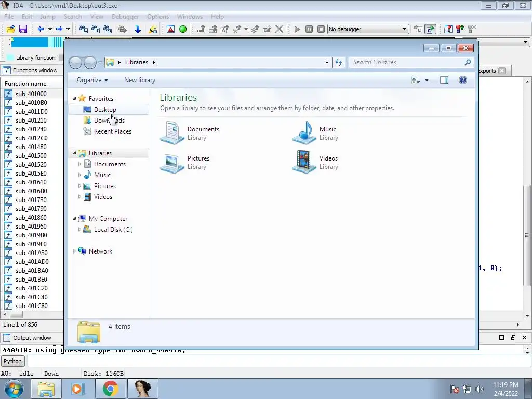Viewport: 532px width, 399px height.
Task: Click the Open file icon in IDA toolbar
Action: [x=10, y=29]
